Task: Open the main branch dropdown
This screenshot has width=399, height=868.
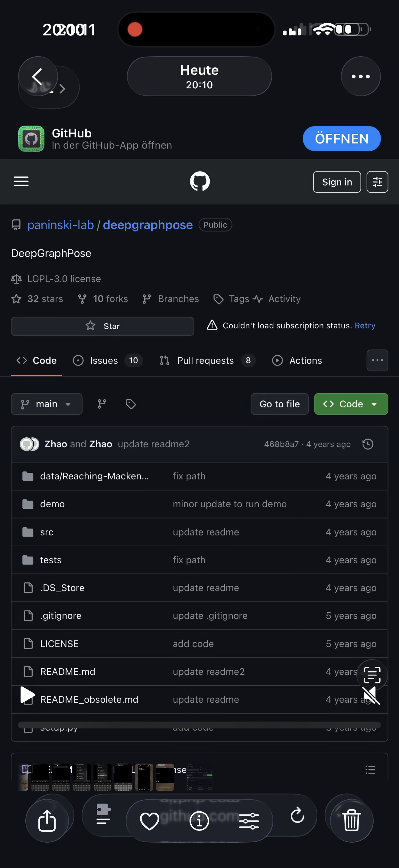Action: [x=47, y=404]
